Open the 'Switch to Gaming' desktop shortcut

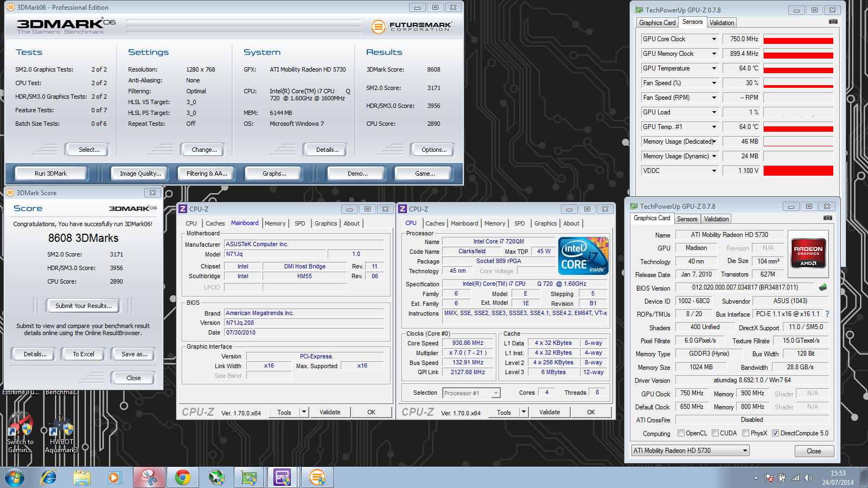click(x=20, y=433)
